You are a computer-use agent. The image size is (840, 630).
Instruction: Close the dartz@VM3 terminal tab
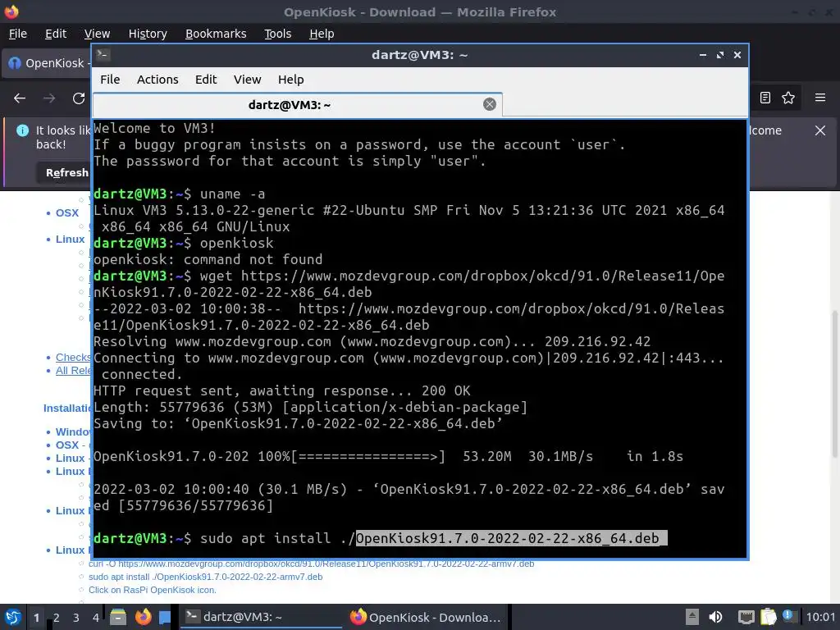(489, 104)
